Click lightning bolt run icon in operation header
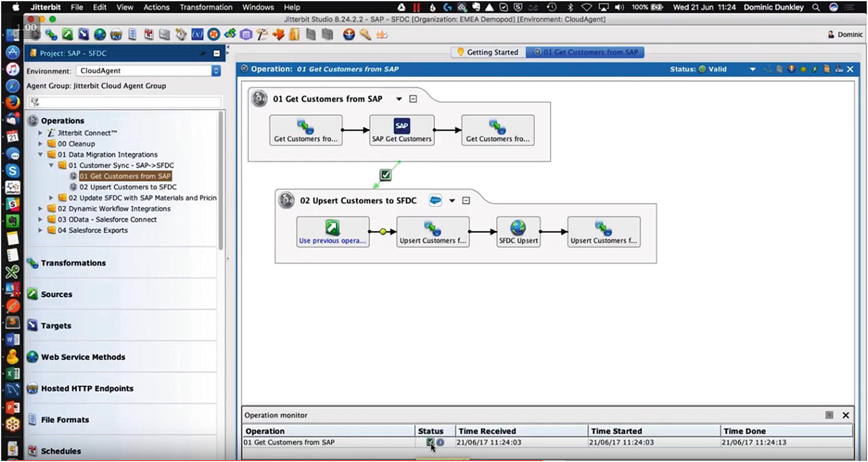 tap(815, 69)
